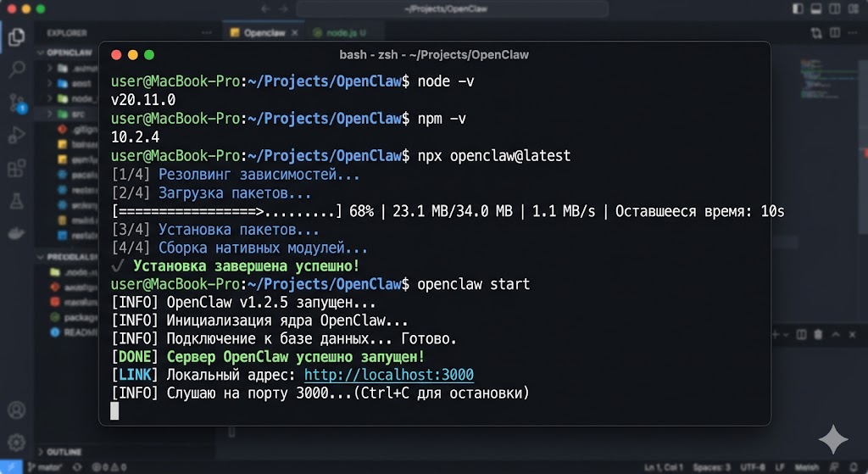Open the Search view in the activity bar
The image size is (868, 474).
coord(17,70)
